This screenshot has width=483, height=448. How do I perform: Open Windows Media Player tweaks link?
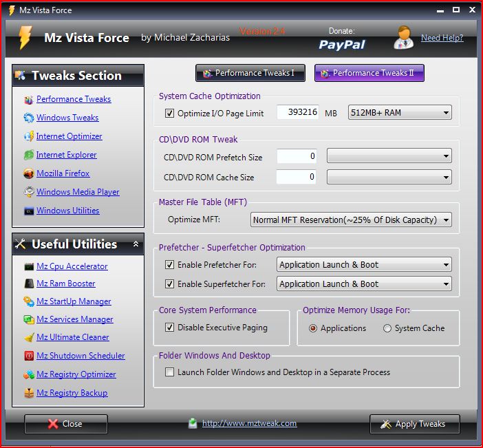tap(78, 192)
